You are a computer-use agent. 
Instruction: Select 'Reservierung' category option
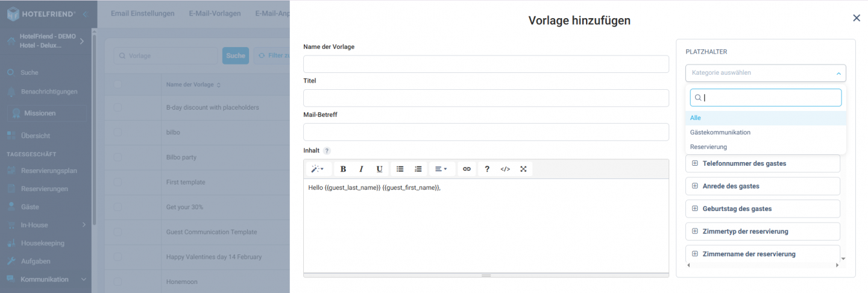(708, 147)
